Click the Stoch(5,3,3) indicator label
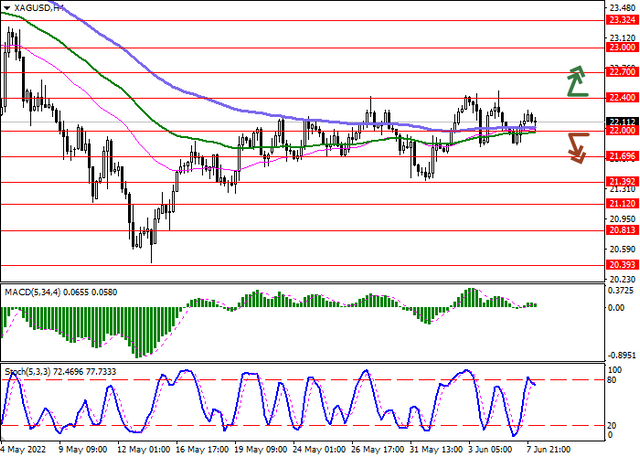The height and width of the screenshot is (457, 640). click(27, 372)
